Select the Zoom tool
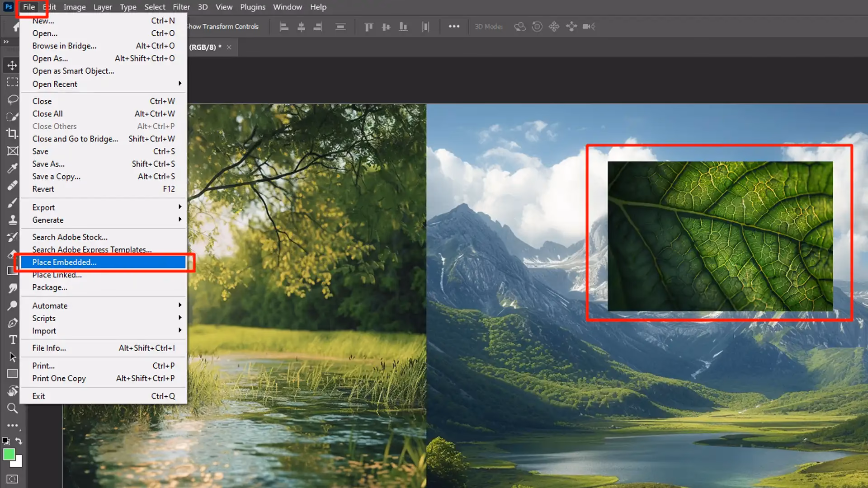The image size is (868, 488). [x=12, y=408]
